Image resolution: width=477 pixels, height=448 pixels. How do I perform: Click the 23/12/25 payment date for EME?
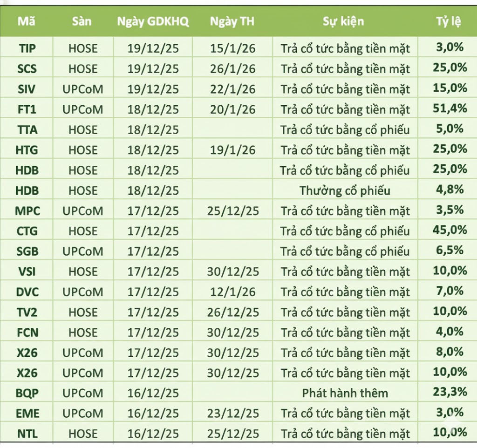[x=232, y=414]
